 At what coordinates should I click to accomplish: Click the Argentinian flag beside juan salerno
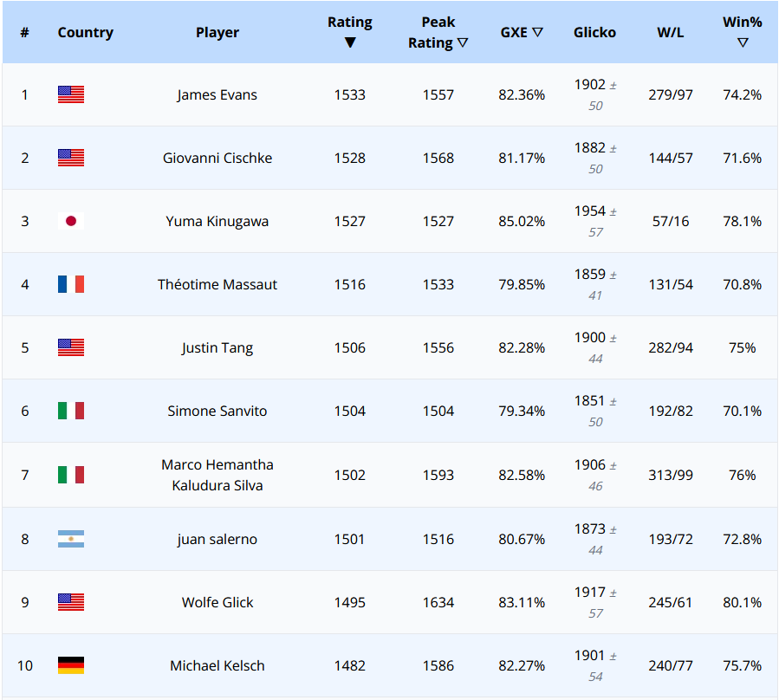(70, 538)
